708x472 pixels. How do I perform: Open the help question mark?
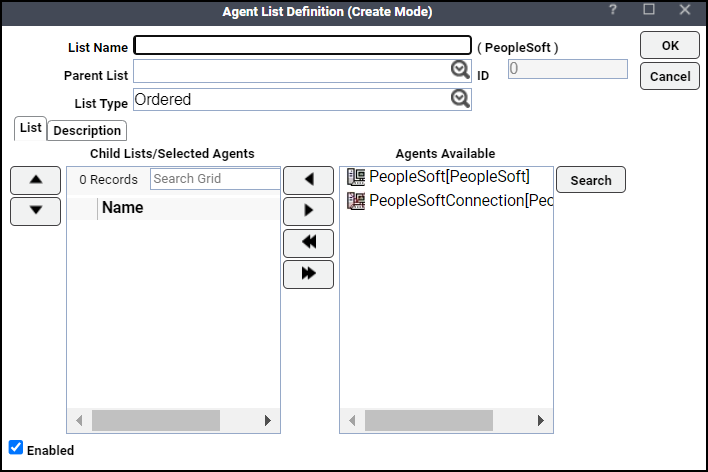[x=612, y=9]
